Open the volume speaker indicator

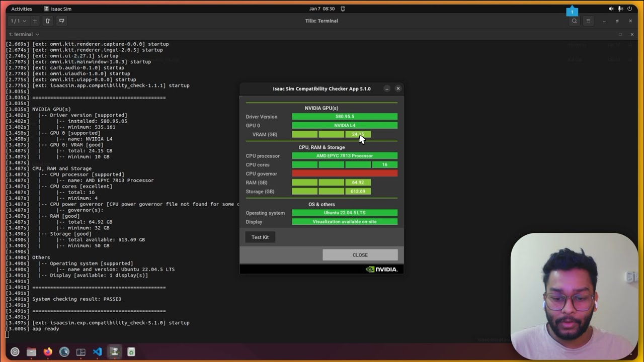(611, 9)
